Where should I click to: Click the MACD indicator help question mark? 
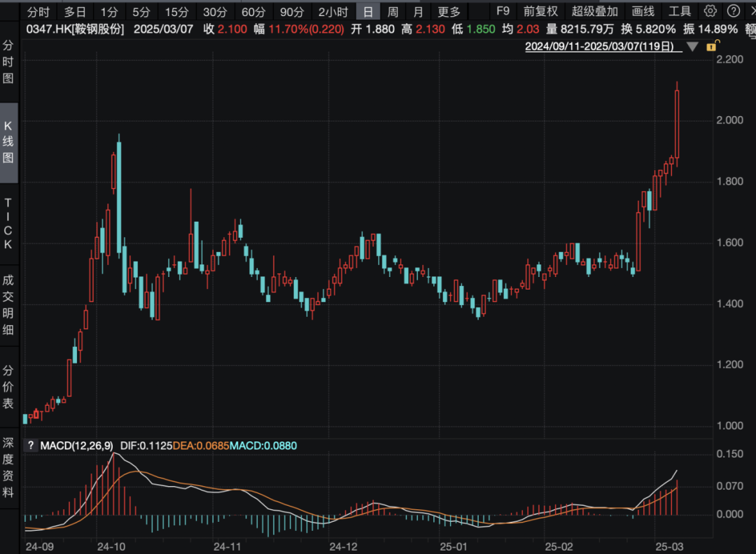click(30, 446)
